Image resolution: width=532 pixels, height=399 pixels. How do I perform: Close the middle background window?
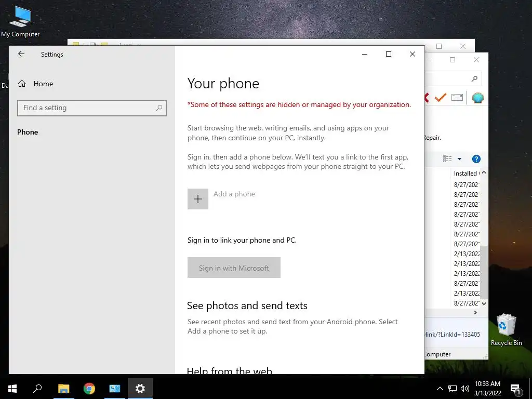pyautogui.click(x=476, y=60)
